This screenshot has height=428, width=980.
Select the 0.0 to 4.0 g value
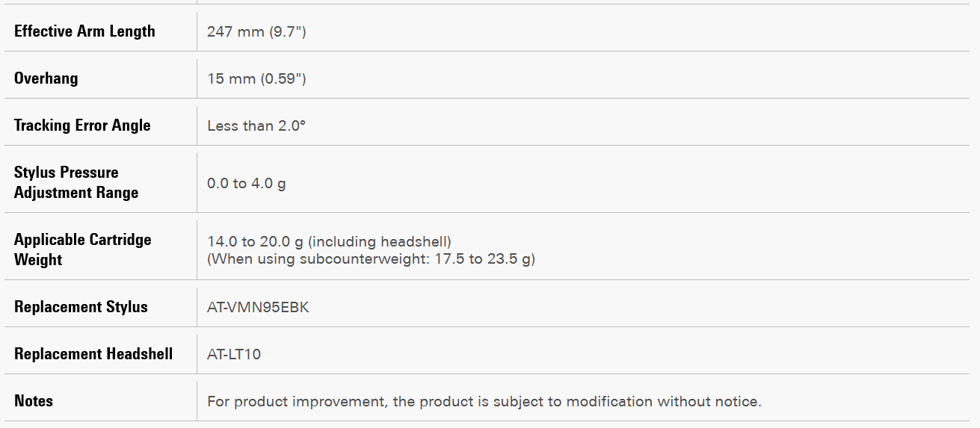(x=246, y=183)
